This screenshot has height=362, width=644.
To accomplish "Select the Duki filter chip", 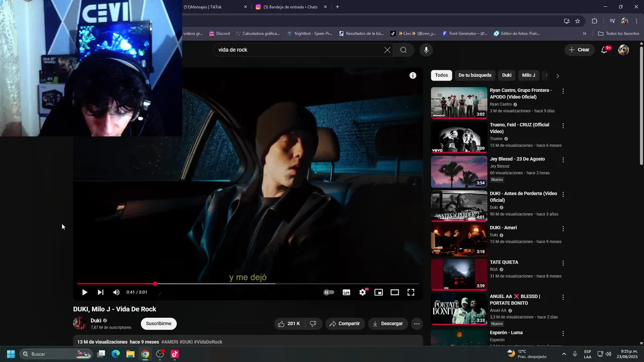I will (x=507, y=75).
